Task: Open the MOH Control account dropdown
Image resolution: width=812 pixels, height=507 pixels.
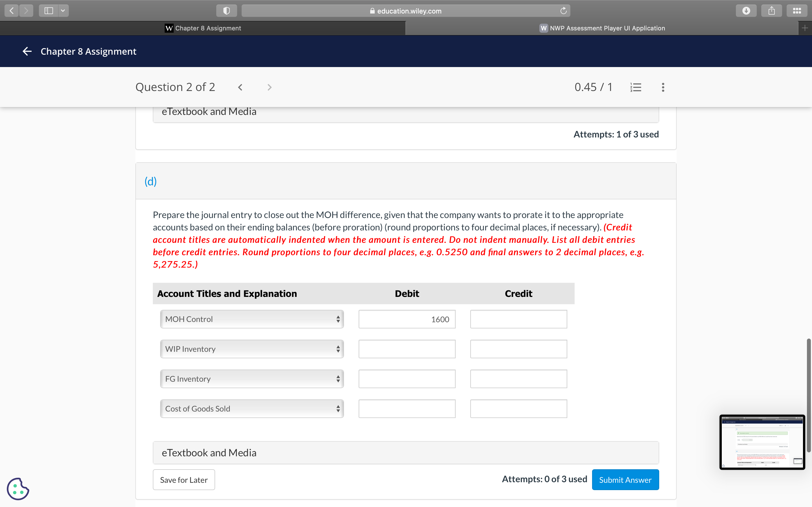Action: [252, 319]
